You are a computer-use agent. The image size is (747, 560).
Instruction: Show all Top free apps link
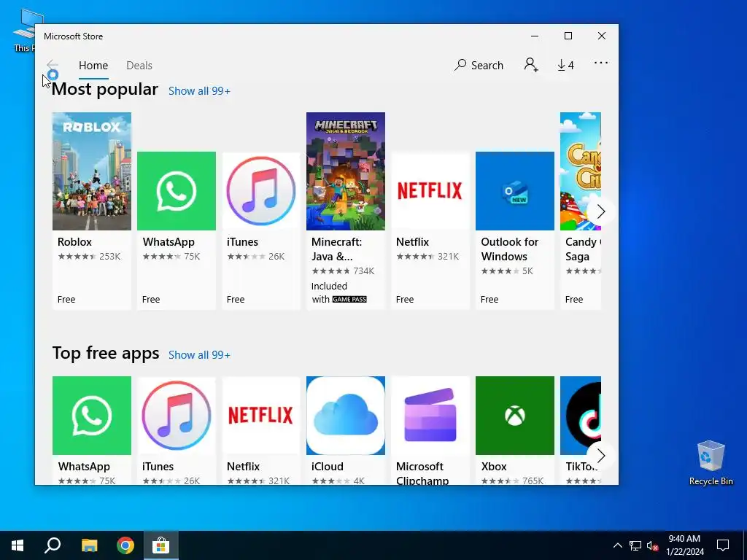click(199, 355)
